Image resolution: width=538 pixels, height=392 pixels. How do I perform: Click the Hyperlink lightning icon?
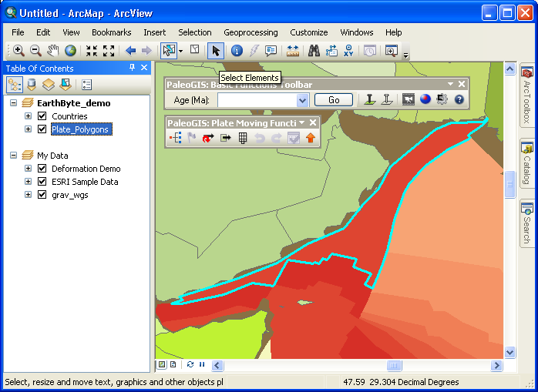point(254,51)
